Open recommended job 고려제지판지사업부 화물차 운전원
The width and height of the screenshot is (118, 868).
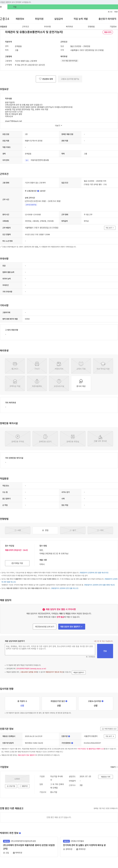click(29, 847)
